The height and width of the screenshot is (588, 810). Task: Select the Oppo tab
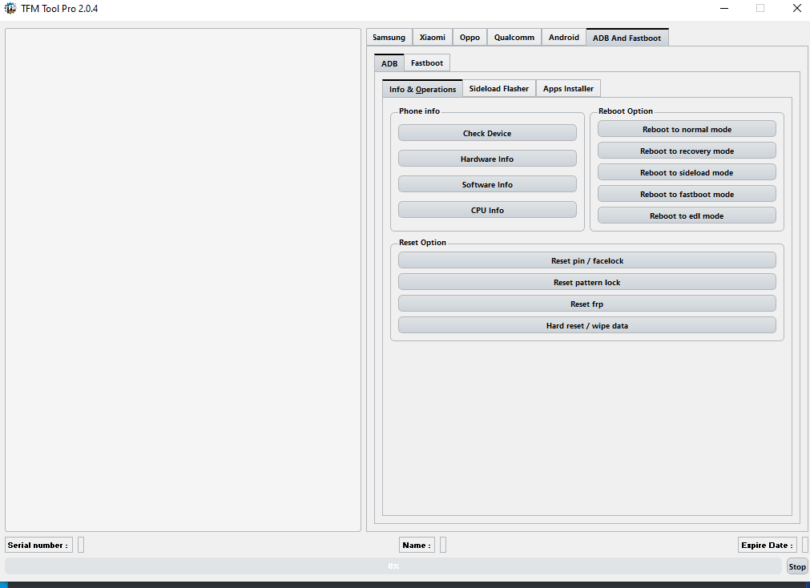point(470,37)
